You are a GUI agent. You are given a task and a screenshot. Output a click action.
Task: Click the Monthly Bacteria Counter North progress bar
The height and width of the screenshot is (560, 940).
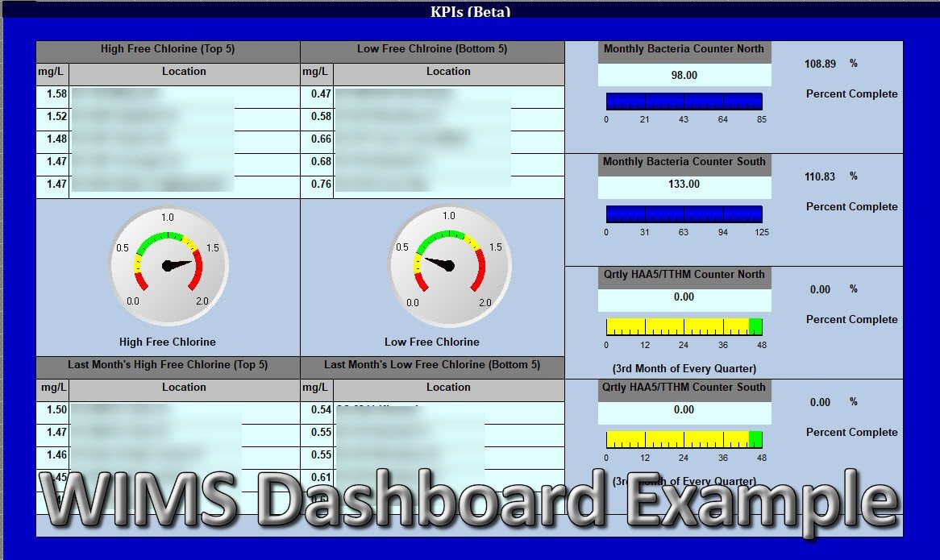pyautogui.click(x=684, y=100)
